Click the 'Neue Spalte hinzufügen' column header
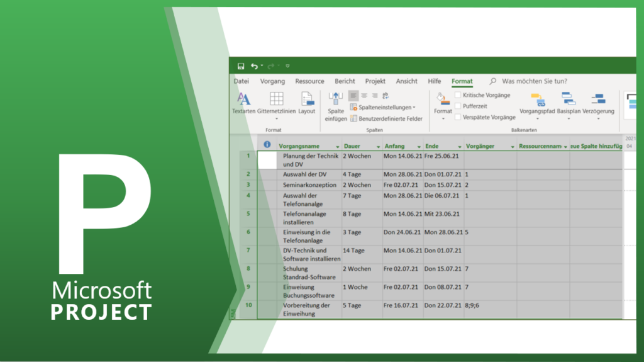 click(596, 147)
